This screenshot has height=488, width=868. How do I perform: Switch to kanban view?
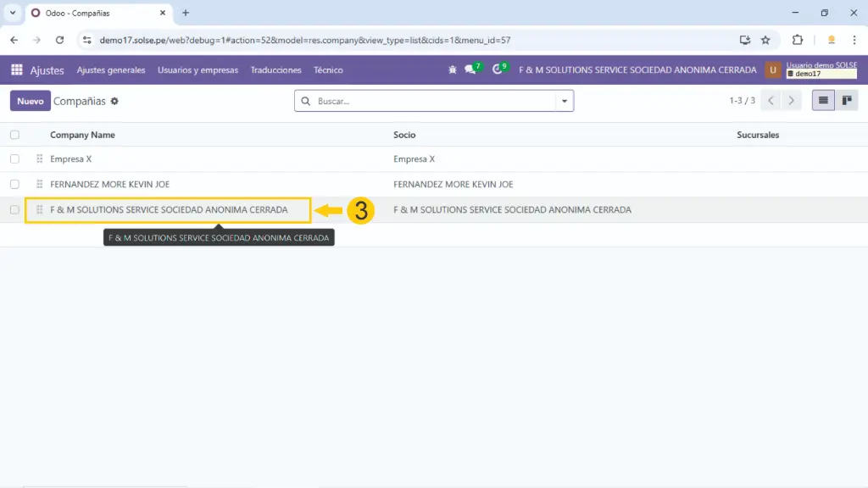click(x=846, y=101)
